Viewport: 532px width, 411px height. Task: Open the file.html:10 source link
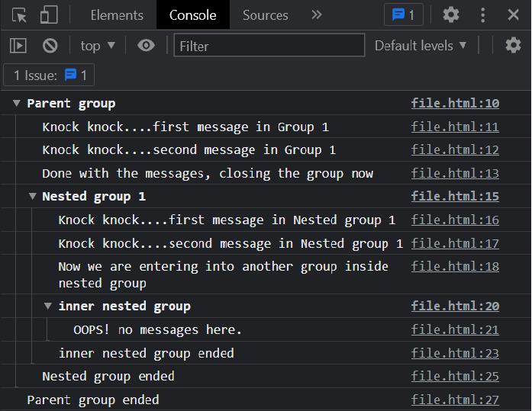[455, 104]
